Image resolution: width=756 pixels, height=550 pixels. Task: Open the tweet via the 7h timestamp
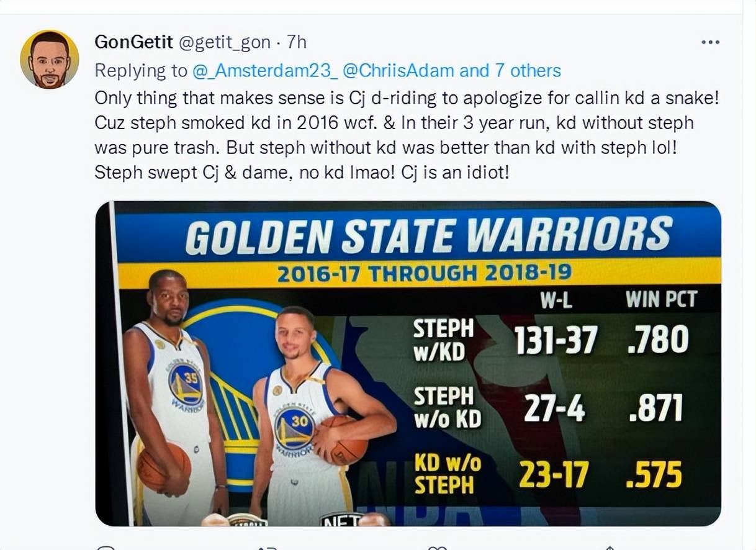pos(297,42)
